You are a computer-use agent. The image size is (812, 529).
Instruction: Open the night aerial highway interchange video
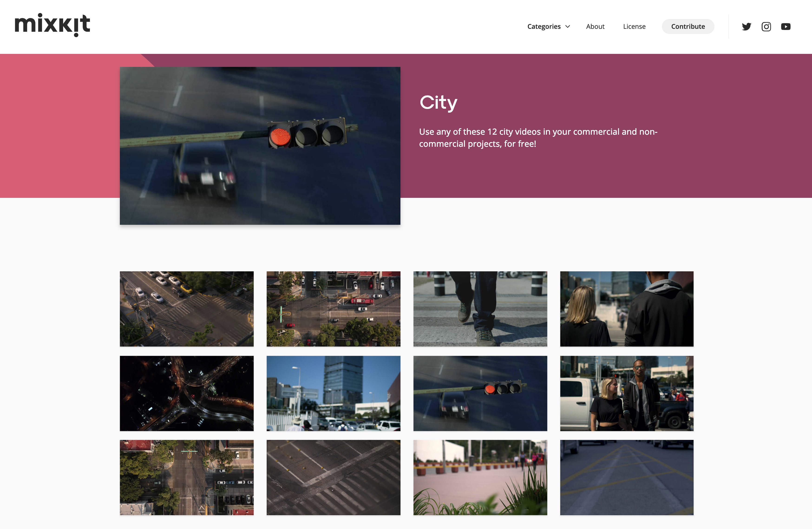(x=187, y=393)
